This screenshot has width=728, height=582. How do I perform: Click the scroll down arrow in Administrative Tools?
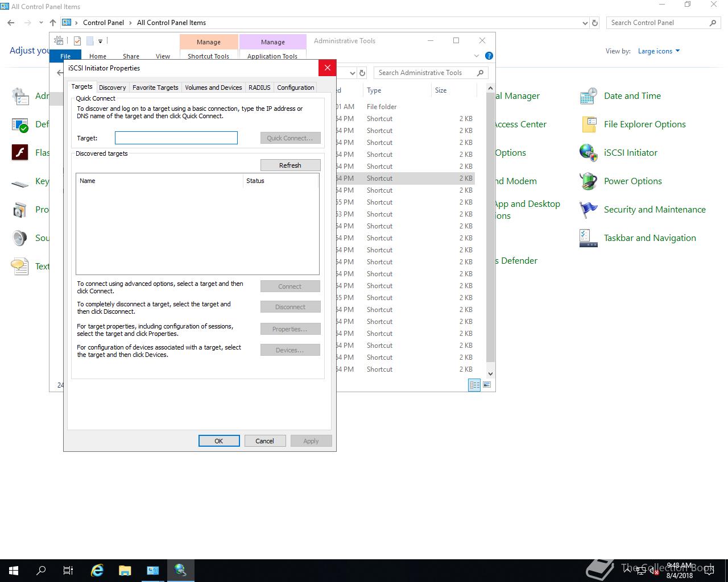[x=491, y=373]
